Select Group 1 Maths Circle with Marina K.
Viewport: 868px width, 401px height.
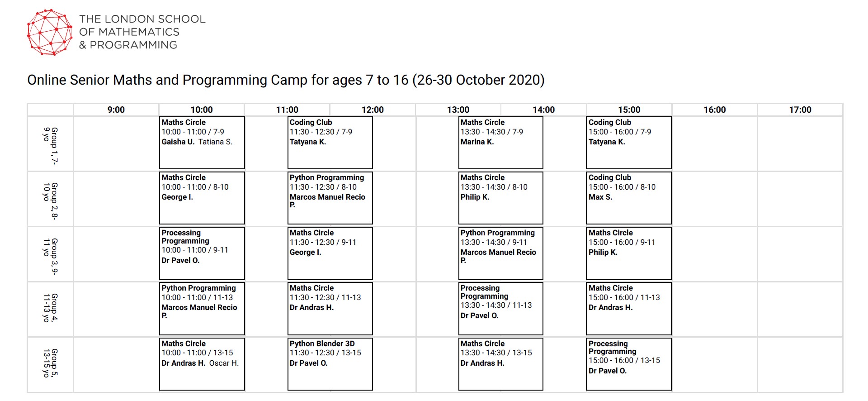coord(501,143)
